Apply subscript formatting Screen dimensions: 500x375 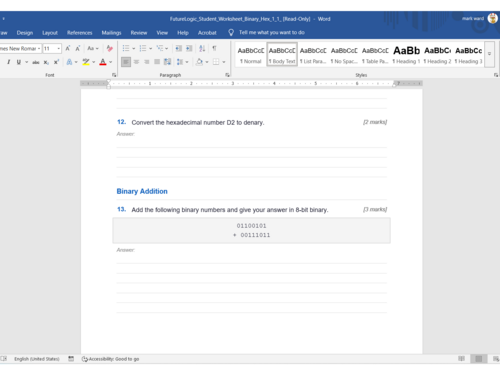(46, 62)
